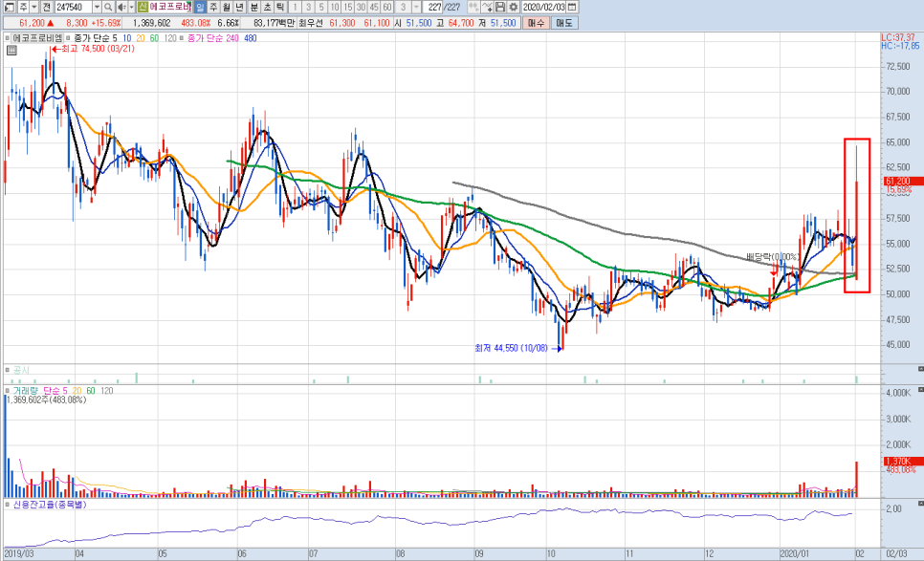Expand the stock code dropdown arrow
The width and height of the screenshot is (924, 561).
point(95,7)
